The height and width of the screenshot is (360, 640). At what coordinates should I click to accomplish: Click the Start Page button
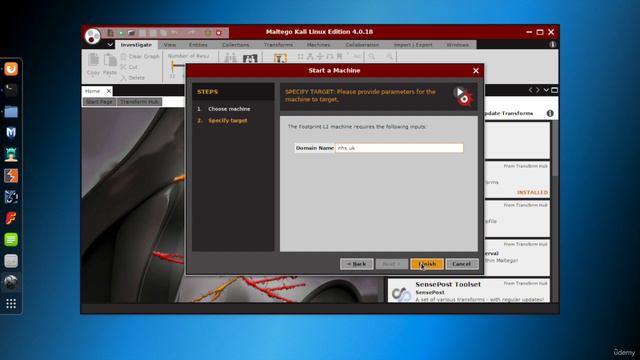click(x=99, y=102)
